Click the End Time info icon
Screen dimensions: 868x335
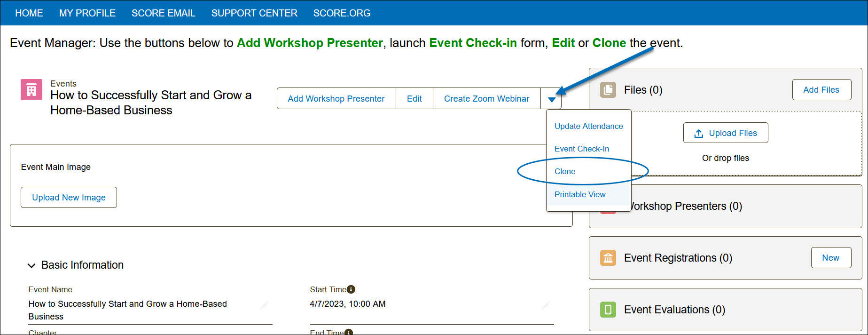(x=349, y=332)
